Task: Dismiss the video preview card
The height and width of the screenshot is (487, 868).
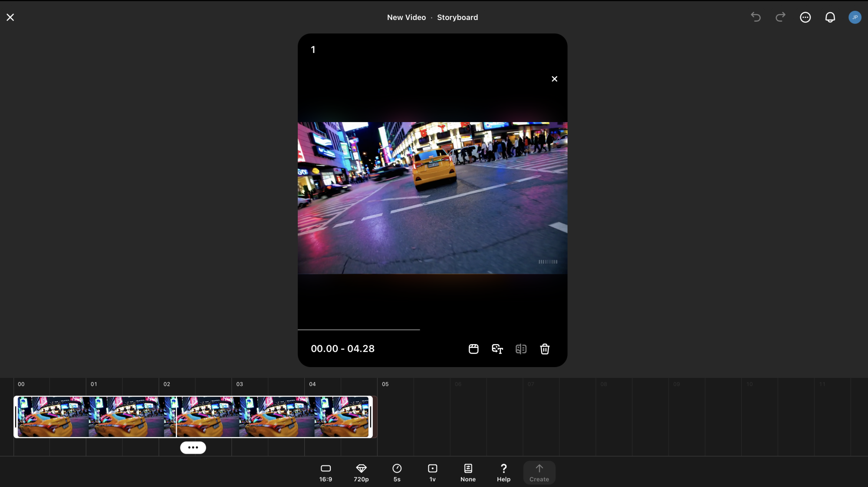Action: click(554, 79)
